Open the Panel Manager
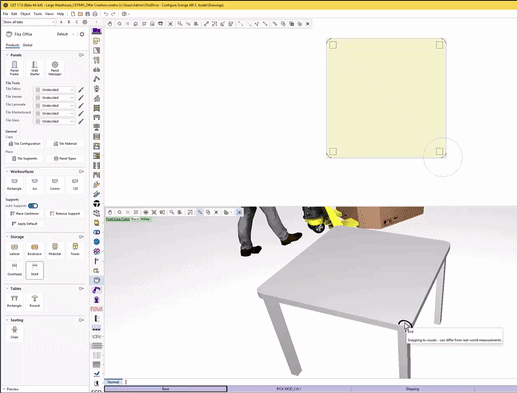 [x=55, y=68]
